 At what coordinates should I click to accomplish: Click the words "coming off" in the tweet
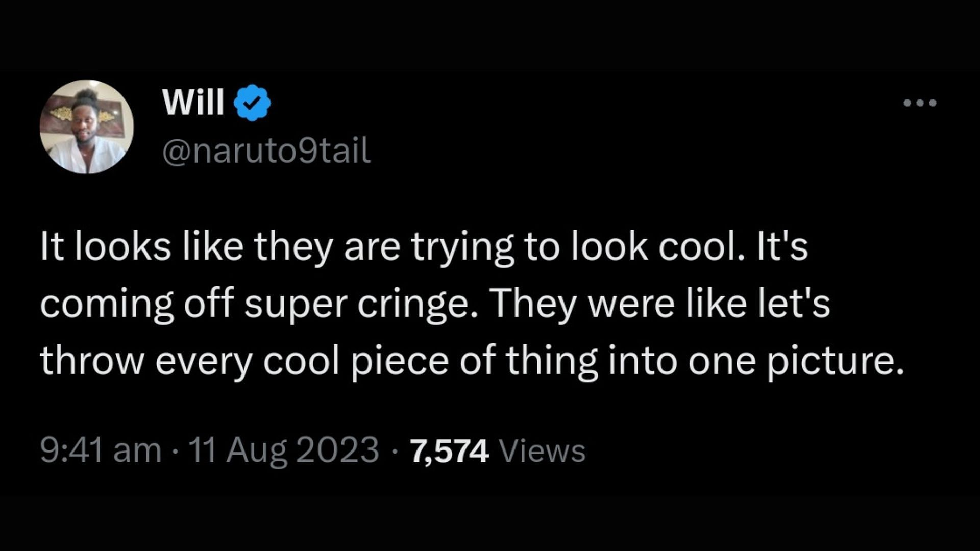pos(136,304)
